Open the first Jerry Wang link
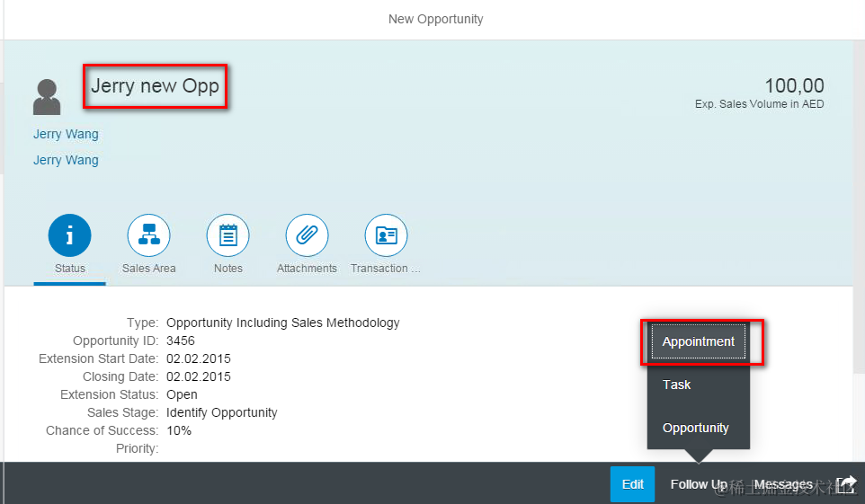Screen dimensions: 865x504 pyautogui.click(x=66, y=134)
